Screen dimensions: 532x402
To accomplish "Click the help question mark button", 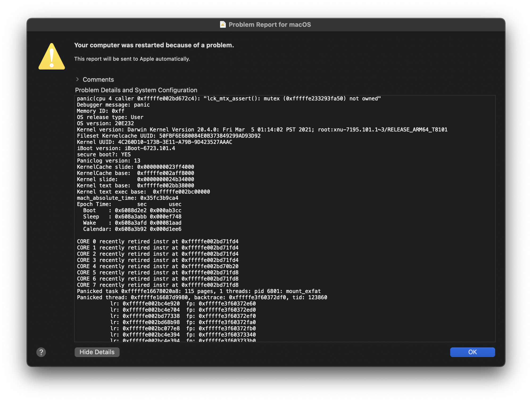I will pos(41,352).
